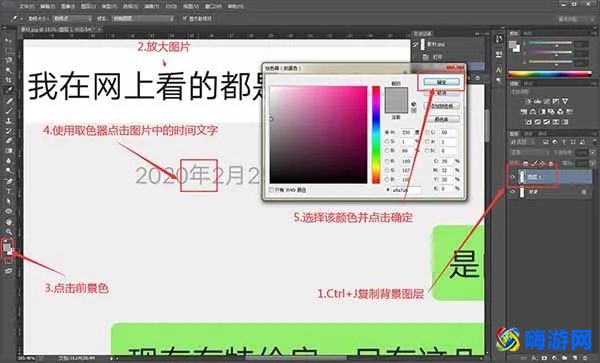Click the Background layer lock icon
The width and height of the screenshot is (600, 363).
584,191
